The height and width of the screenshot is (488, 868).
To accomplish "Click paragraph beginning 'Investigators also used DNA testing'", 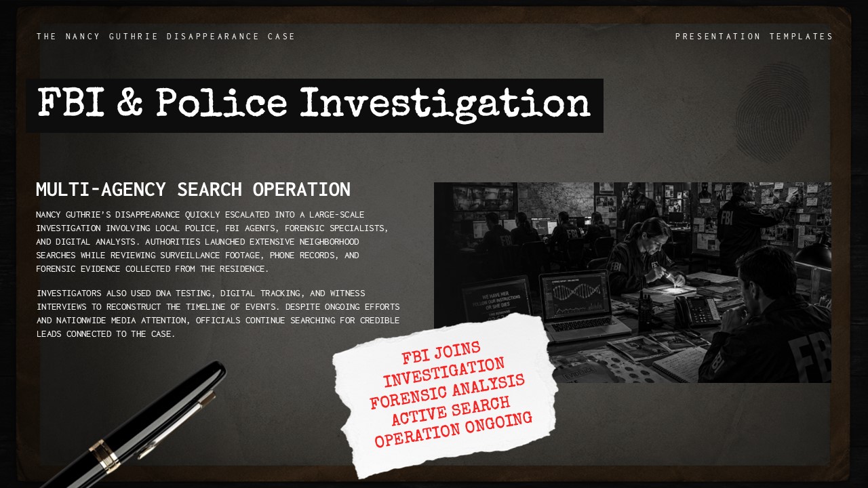I will (218, 314).
